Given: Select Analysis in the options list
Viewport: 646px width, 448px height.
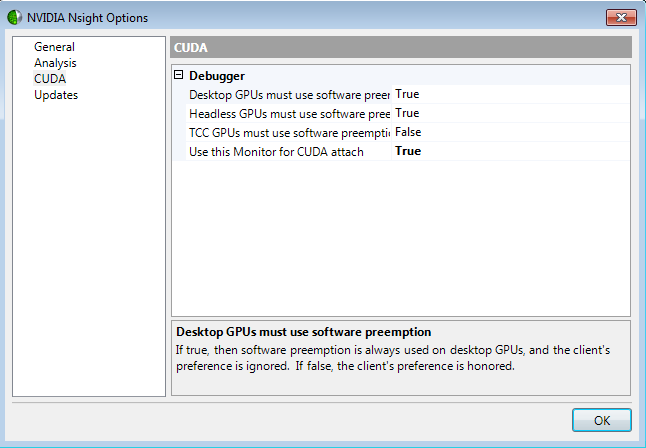Looking at the screenshot, I should pos(55,63).
